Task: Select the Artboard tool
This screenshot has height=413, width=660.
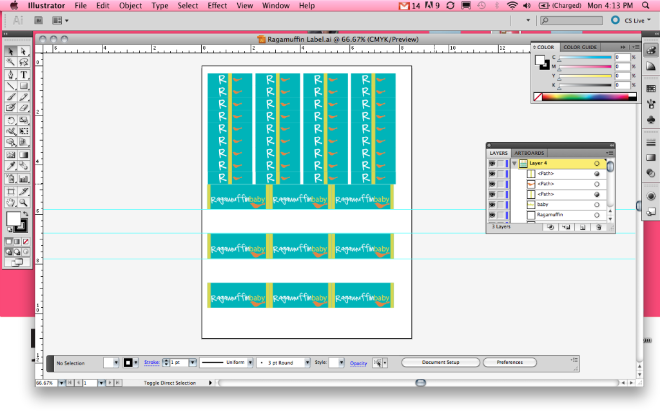Action: [11, 192]
